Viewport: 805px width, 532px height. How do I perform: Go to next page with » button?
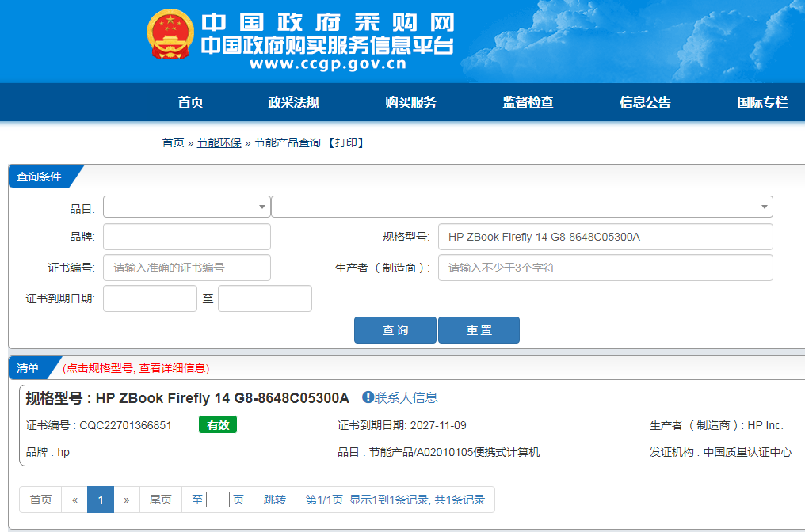pos(127,500)
